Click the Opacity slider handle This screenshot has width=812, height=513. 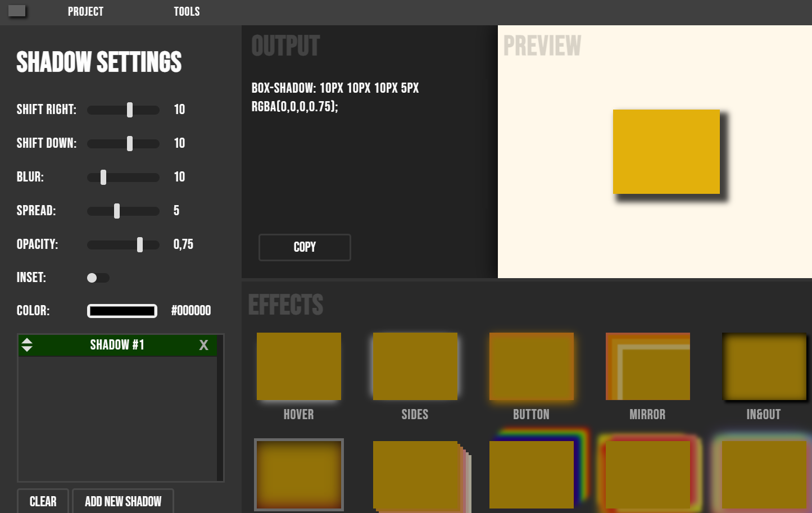click(140, 244)
